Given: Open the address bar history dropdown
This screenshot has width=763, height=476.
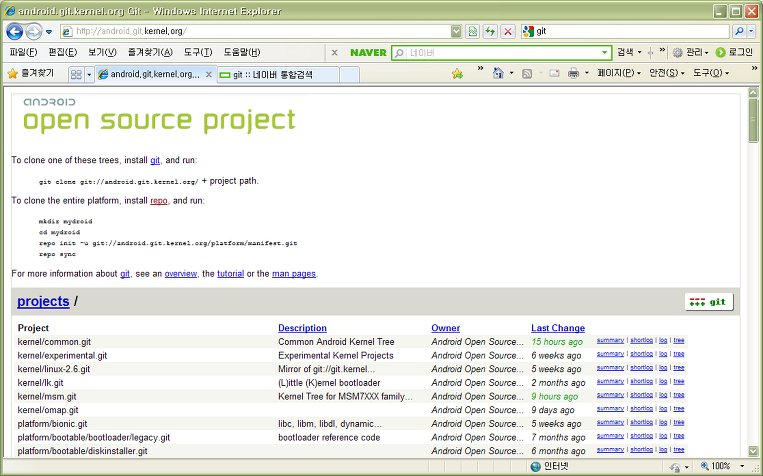Looking at the screenshot, I should tap(456, 32).
